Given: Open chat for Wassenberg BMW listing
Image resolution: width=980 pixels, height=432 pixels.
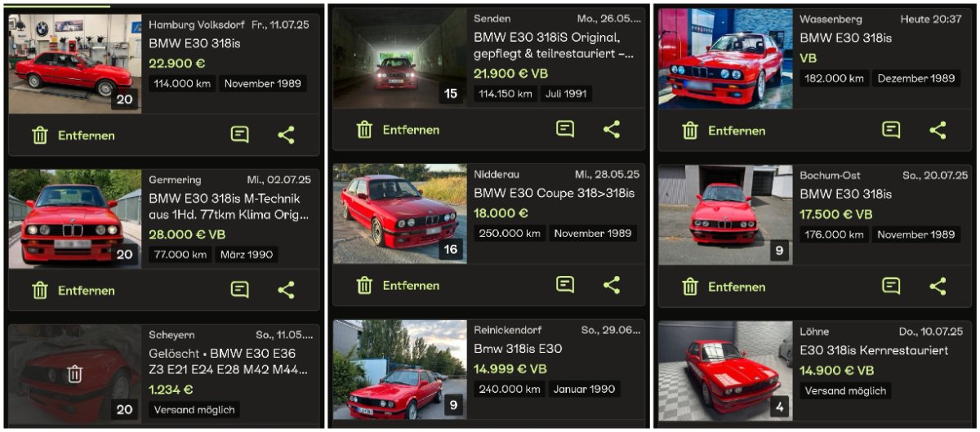Looking at the screenshot, I should pyautogui.click(x=891, y=131).
